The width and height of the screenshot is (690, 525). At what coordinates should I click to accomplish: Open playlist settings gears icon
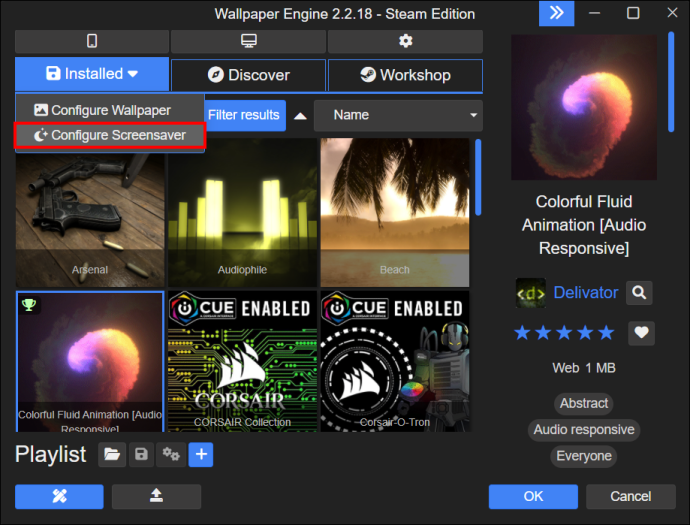click(x=171, y=455)
